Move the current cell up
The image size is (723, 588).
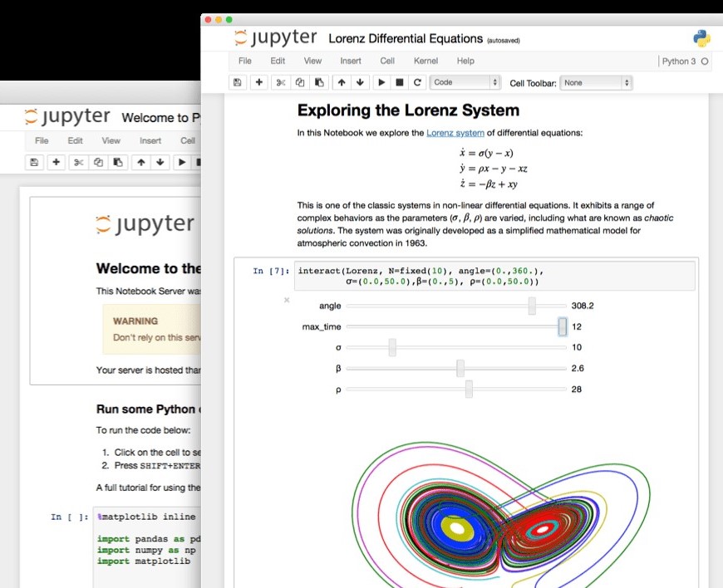340,82
